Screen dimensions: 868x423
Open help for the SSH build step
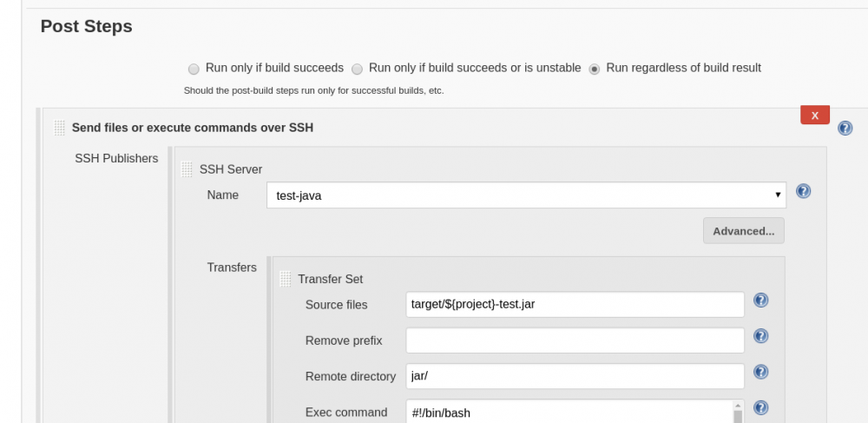[845, 129]
